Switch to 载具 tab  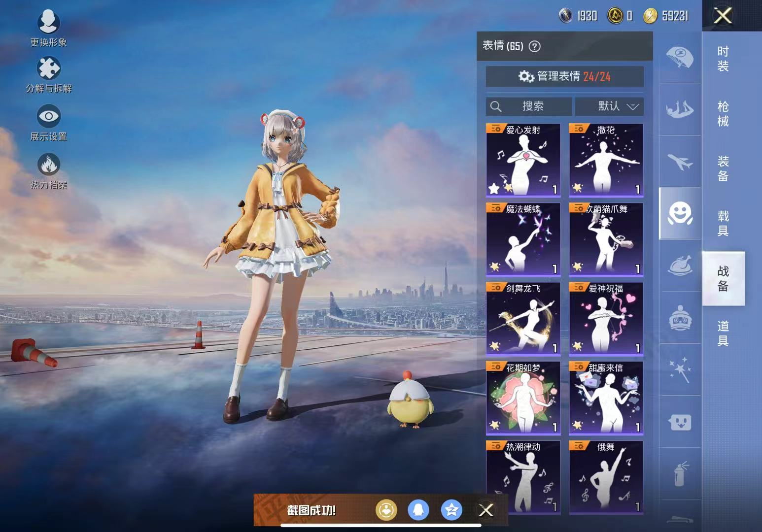point(723,223)
